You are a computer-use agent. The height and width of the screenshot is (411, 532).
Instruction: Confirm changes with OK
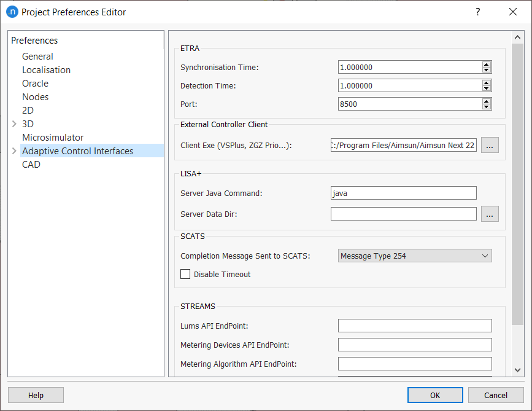(435, 395)
